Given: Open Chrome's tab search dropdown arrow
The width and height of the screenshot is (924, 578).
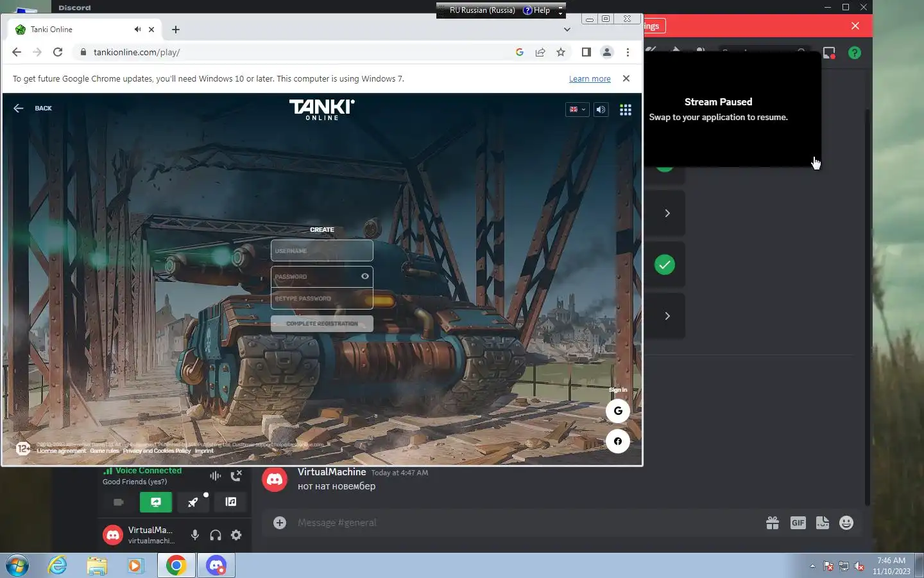Looking at the screenshot, I should point(567,30).
